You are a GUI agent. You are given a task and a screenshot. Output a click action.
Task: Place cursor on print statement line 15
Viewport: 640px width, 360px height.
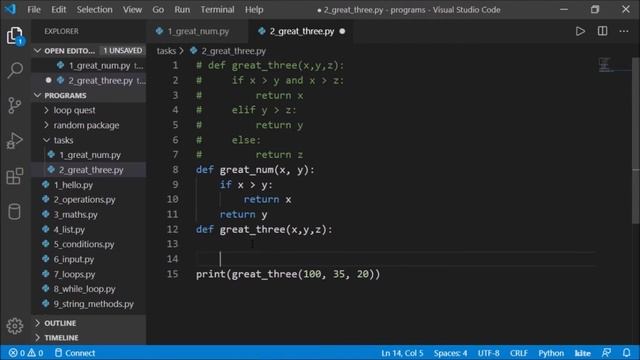click(x=288, y=274)
